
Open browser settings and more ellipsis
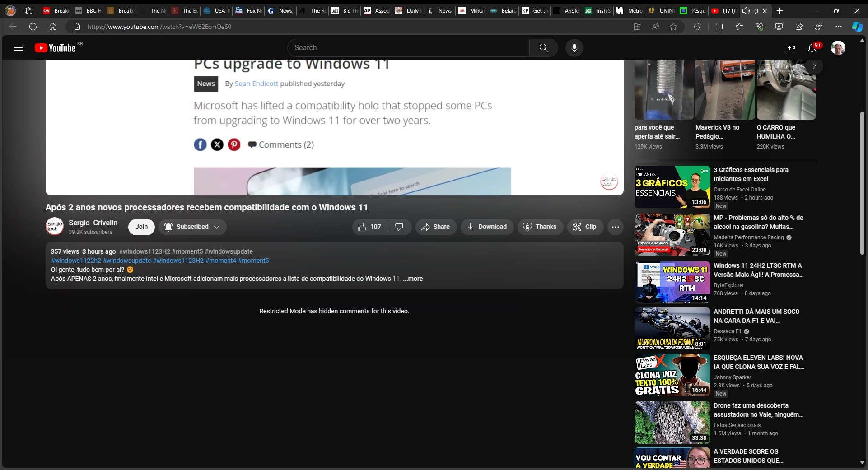tap(839, 27)
